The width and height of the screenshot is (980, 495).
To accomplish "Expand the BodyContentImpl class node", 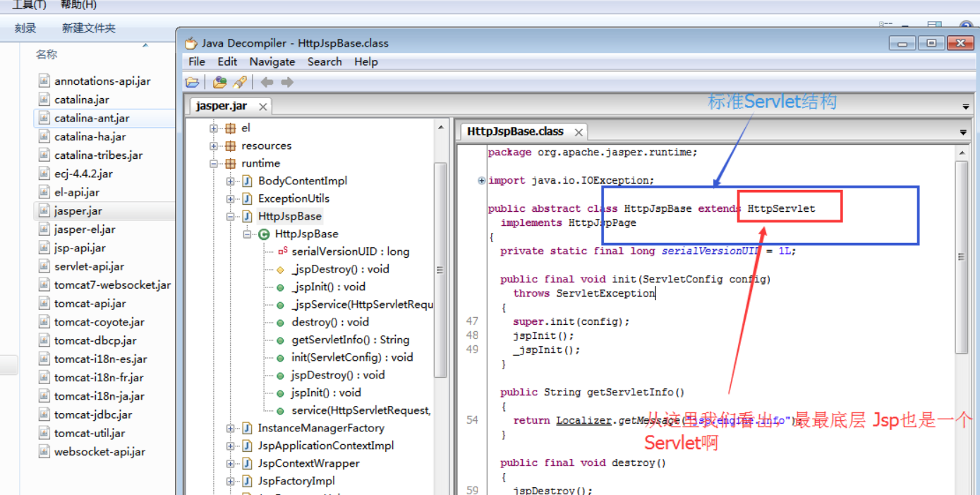I will 230,181.
